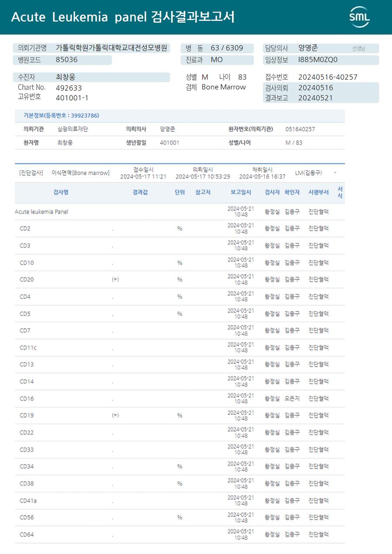This screenshot has width=392, height=554.
Task: Click the 참고치 column header
Action: click(203, 192)
